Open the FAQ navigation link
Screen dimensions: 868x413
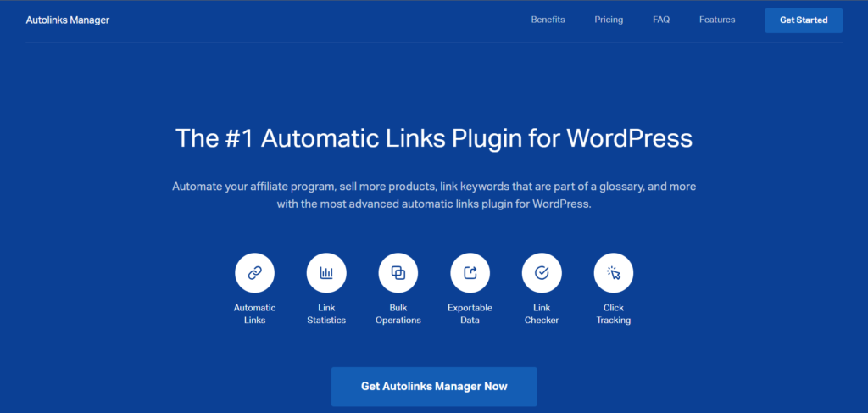pyautogui.click(x=661, y=20)
